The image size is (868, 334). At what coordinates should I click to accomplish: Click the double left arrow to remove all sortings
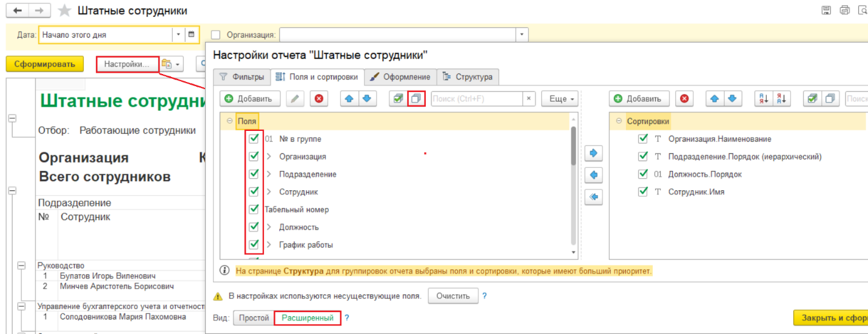click(x=593, y=197)
